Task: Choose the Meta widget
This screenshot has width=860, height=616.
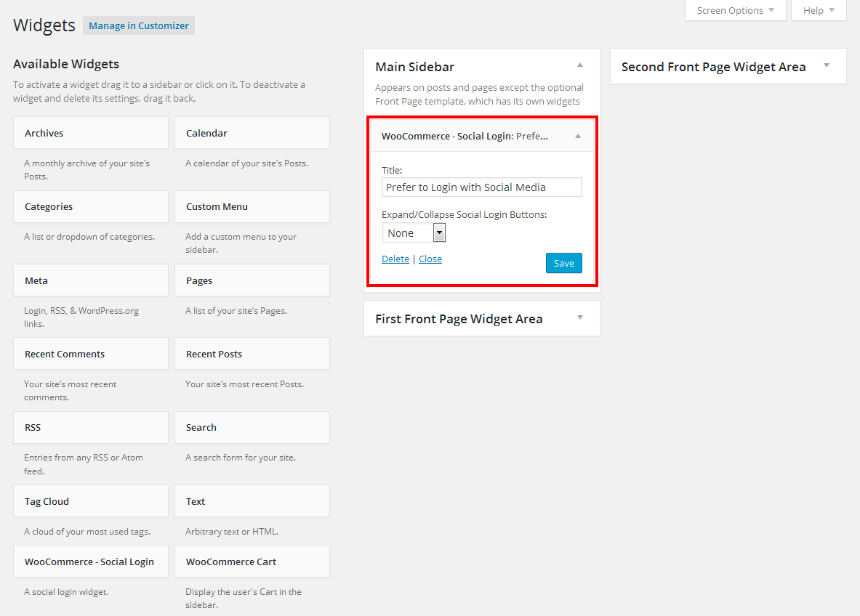Action: 91,280
